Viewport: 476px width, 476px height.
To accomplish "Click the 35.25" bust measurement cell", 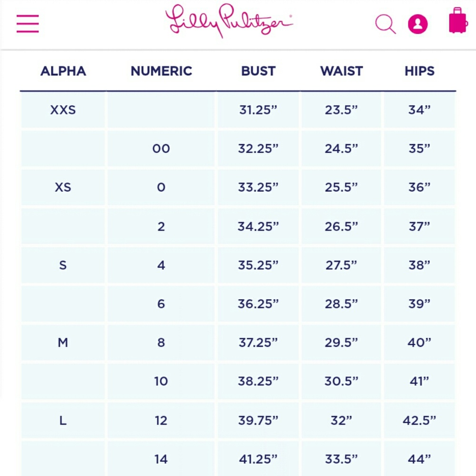I will coord(258,265).
